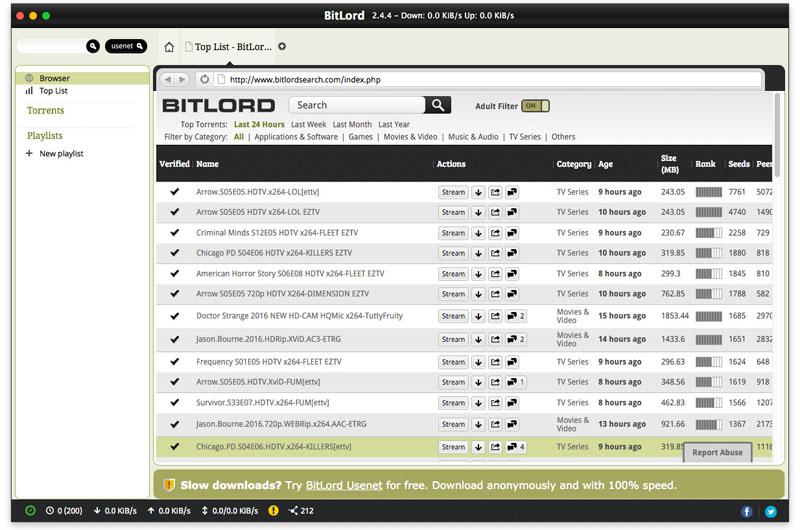Stream Arrow.S05E05.HDTV.x264-LOL[ettv]
Viewport: 800px width, 530px height.
pyautogui.click(x=453, y=192)
